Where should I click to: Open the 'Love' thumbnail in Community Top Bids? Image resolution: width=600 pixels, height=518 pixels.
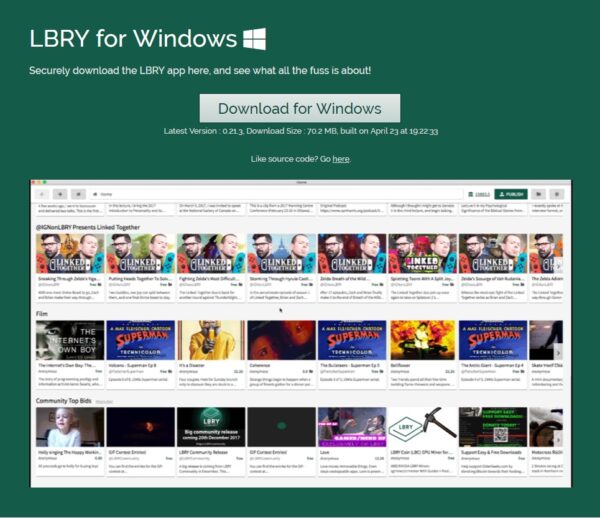click(x=352, y=427)
